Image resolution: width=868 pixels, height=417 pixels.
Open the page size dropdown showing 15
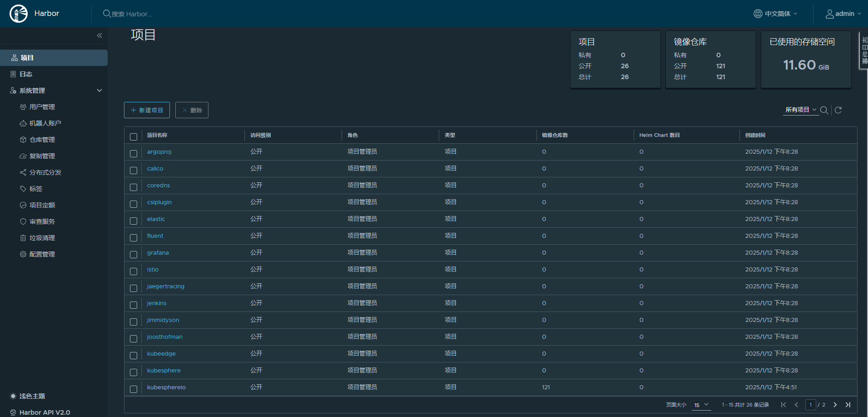[x=701, y=405]
